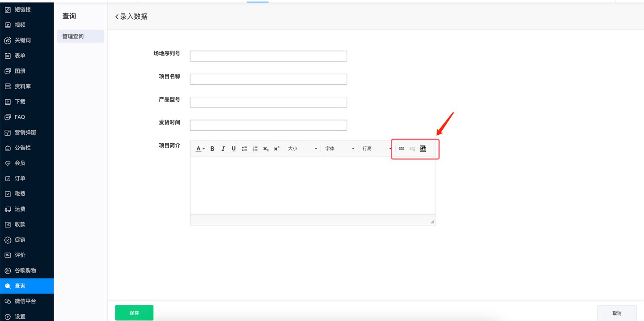Insert a numbered list

point(255,149)
